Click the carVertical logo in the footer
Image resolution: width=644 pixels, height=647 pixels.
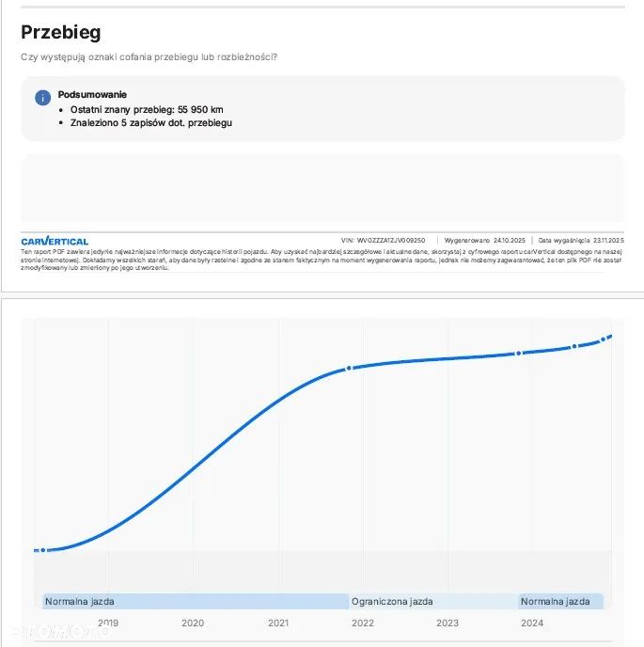point(55,242)
